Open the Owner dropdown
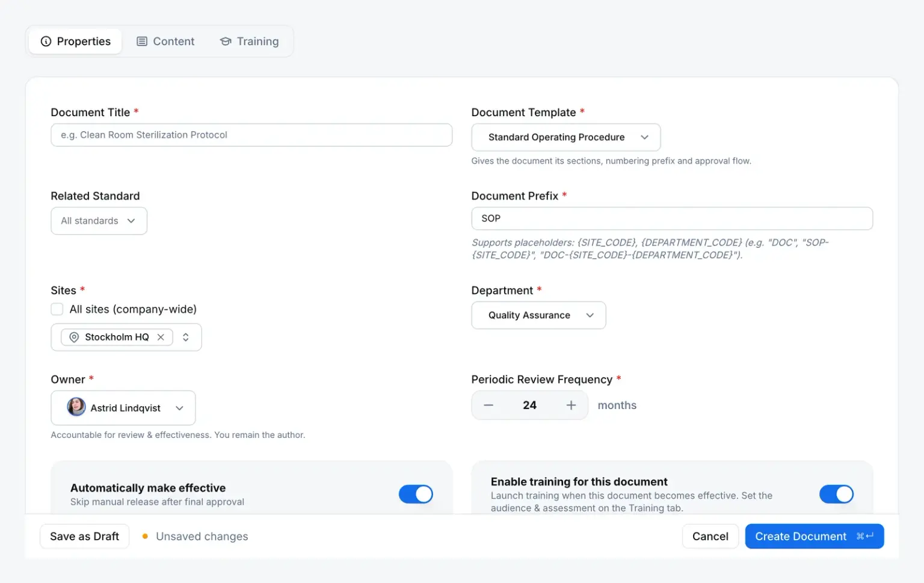The height and width of the screenshot is (583, 924). [x=123, y=408]
